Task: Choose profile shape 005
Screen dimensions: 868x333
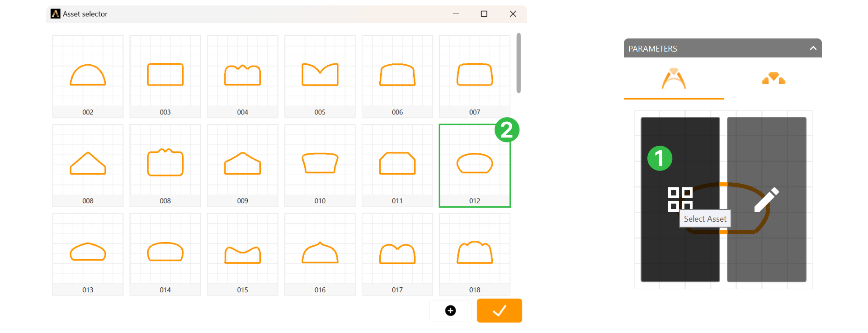Action: click(x=320, y=76)
